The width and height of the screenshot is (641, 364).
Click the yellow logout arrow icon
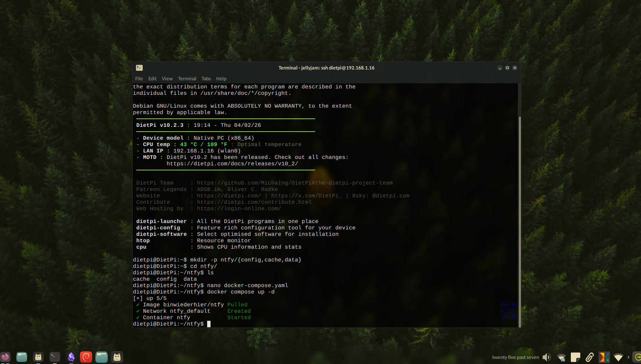(637, 357)
